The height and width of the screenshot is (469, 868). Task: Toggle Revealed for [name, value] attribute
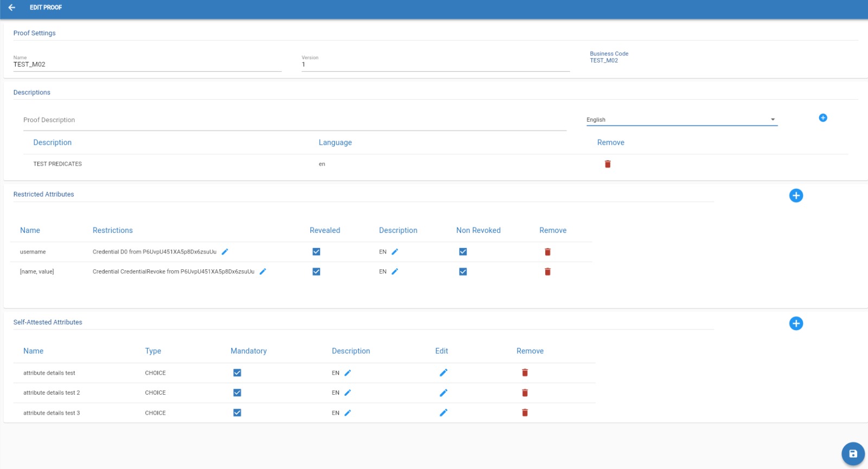pyautogui.click(x=316, y=271)
